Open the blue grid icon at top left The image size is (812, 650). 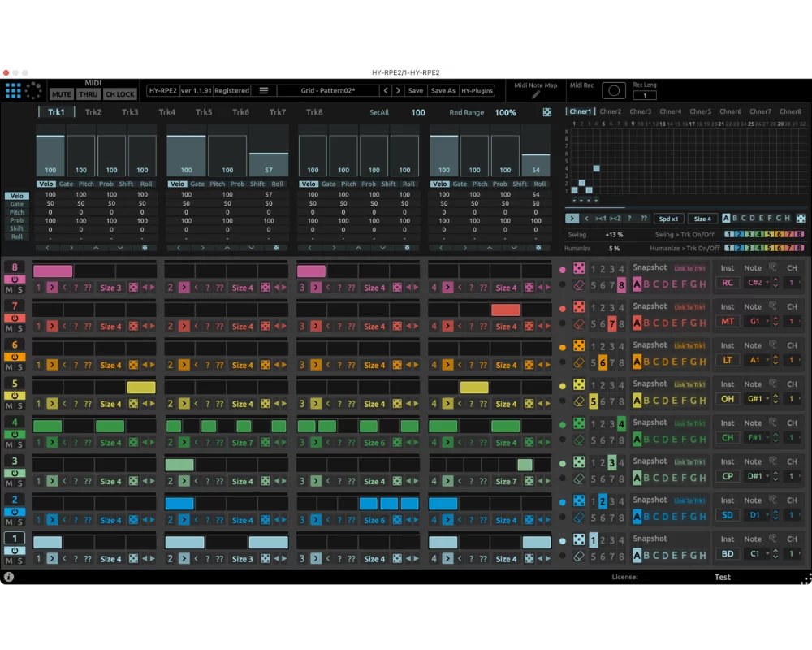point(14,91)
